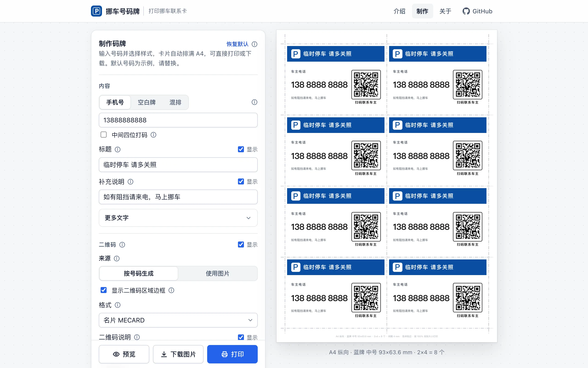The image size is (588, 368).
Task: Choose 使用图片 QR source
Action: [x=218, y=273]
